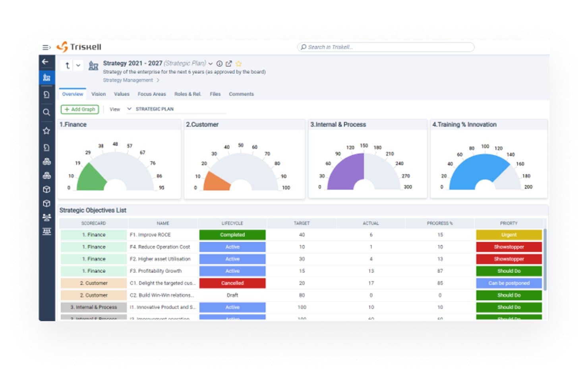Open the View STRATEGIC PLAN dropdown
Viewport: 588px width, 392px height.
coord(176,109)
